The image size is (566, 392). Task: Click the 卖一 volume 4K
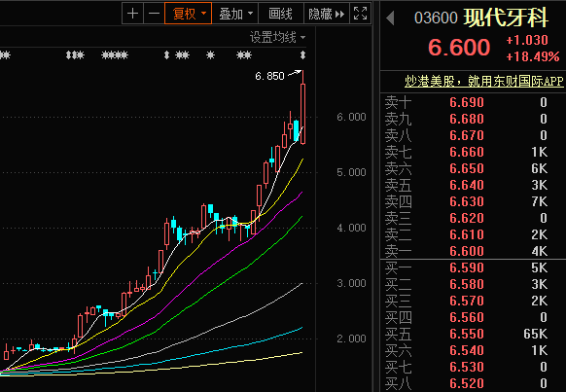pos(540,251)
